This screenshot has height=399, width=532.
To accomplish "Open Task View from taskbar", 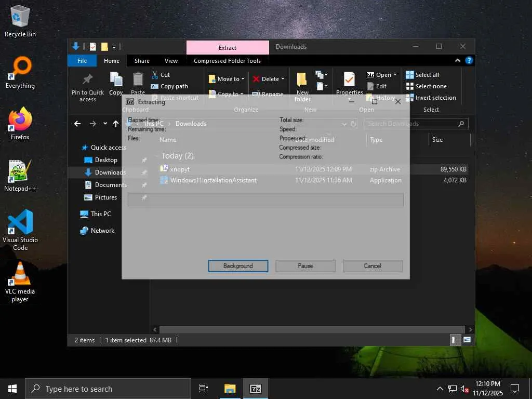I will 204,389.
